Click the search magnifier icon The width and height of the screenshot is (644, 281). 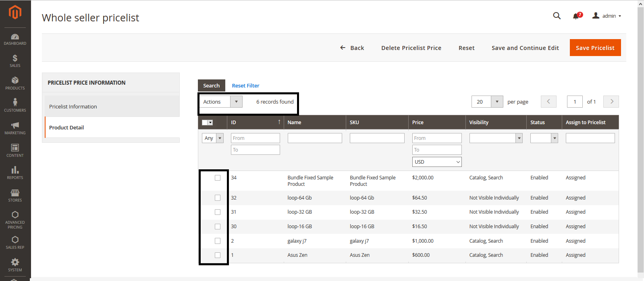[x=557, y=16]
